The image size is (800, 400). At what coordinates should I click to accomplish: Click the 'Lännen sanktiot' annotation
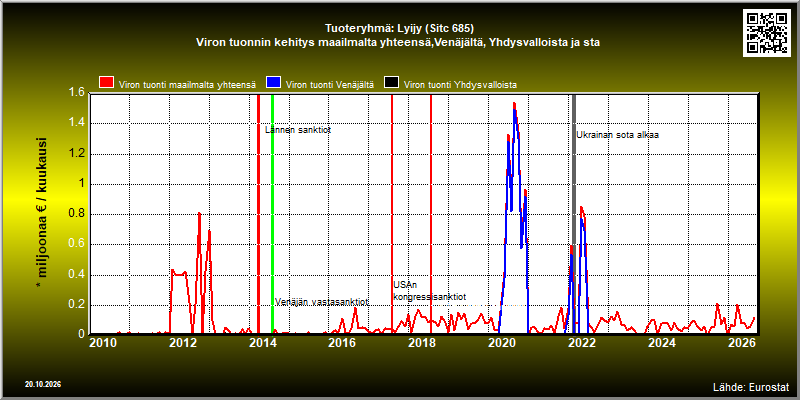pyautogui.click(x=298, y=130)
